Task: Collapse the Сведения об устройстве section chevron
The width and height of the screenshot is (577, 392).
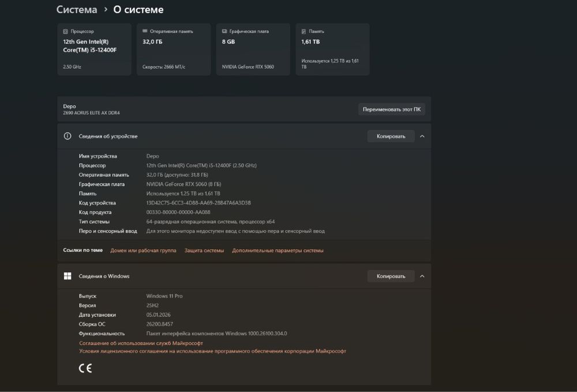Action: (422, 136)
